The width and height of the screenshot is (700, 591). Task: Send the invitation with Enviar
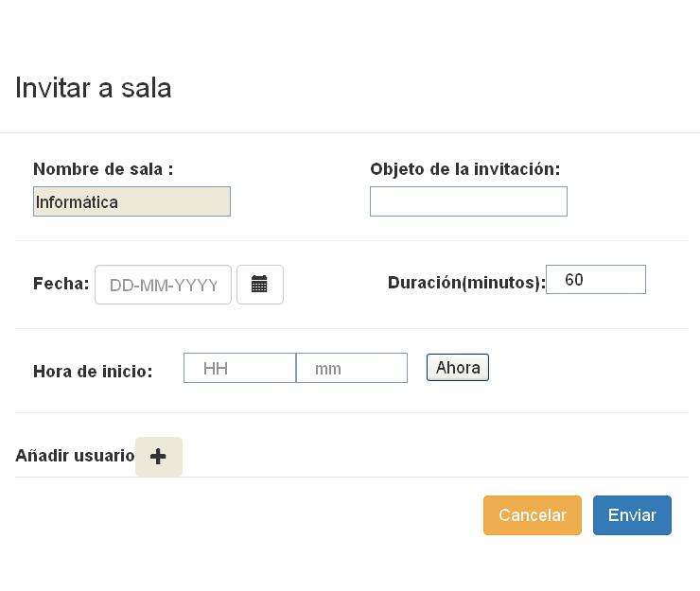[x=632, y=515]
